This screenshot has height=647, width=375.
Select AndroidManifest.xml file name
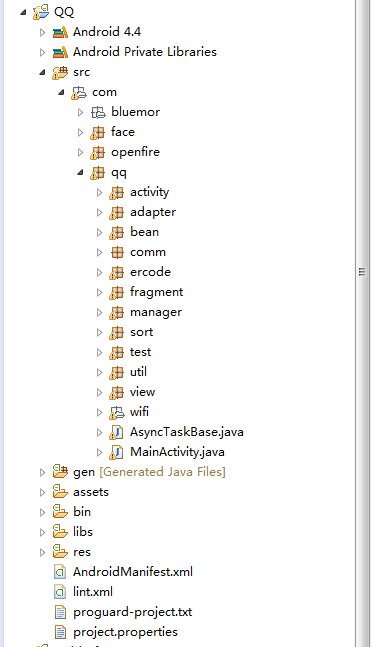pos(133,572)
